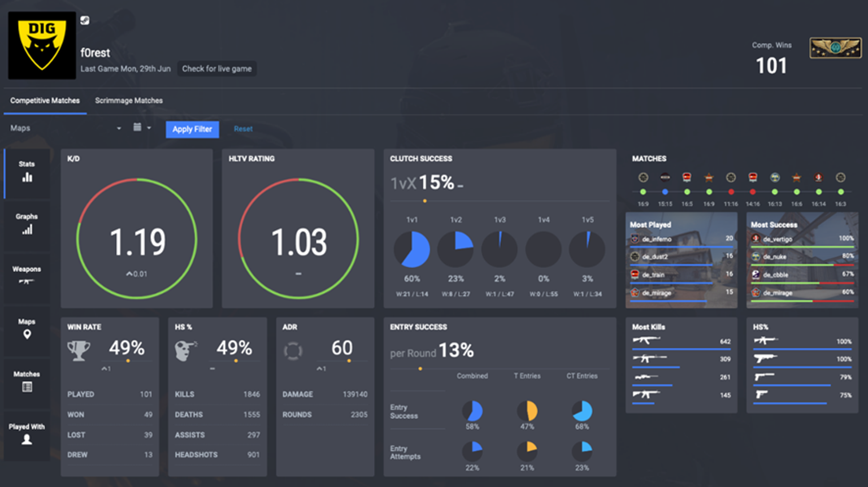The width and height of the screenshot is (868, 487).
Task: Click the Steam icon beside the team logo
Action: [85, 20]
